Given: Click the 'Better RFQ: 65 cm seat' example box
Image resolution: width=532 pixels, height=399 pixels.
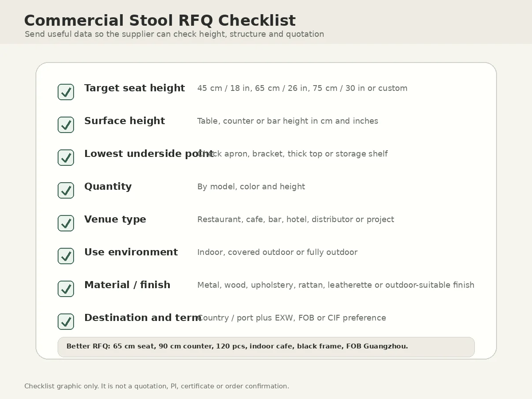Looking at the screenshot, I should point(266,347).
